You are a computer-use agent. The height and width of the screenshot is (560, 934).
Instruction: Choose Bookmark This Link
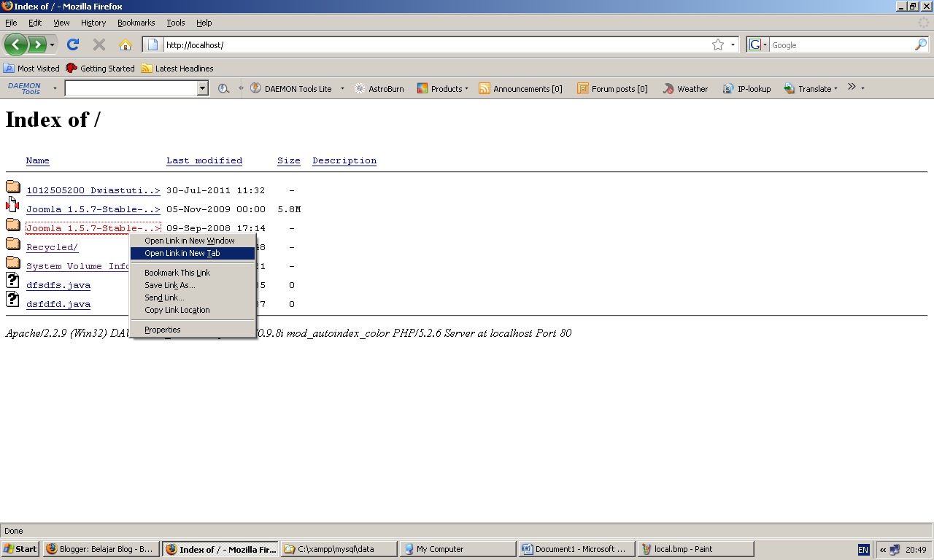coord(193,273)
